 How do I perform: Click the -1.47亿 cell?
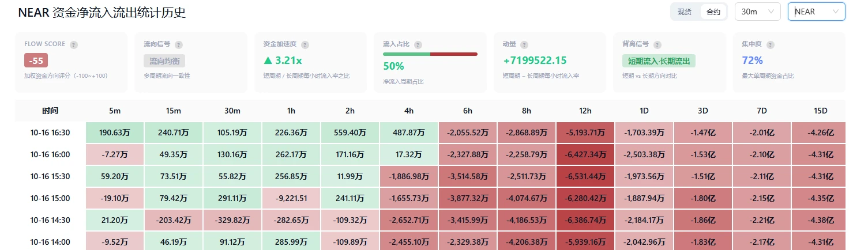[x=703, y=132]
